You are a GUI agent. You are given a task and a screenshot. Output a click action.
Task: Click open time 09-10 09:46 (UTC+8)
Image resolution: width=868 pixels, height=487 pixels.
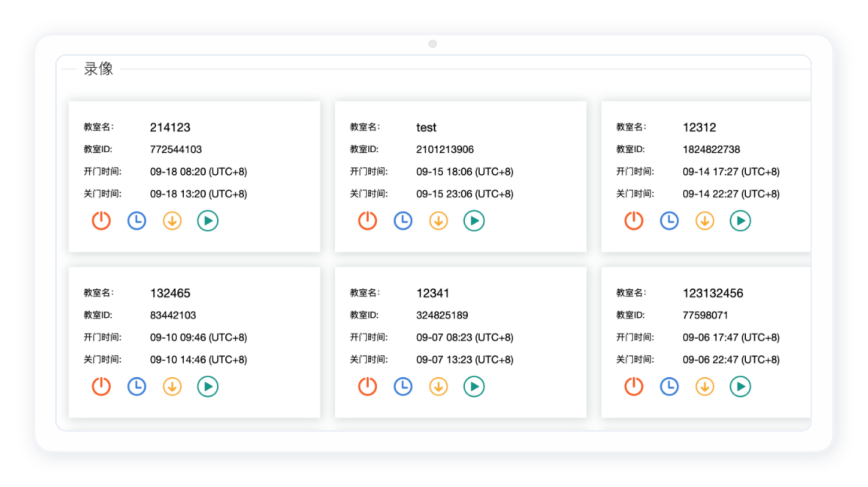198,337
